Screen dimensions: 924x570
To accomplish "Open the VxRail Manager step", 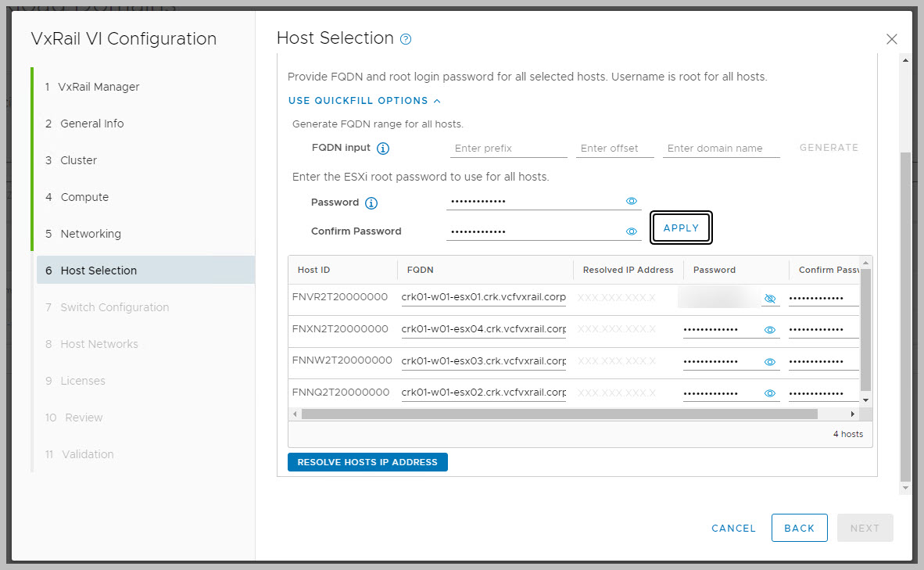I will (x=99, y=87).
